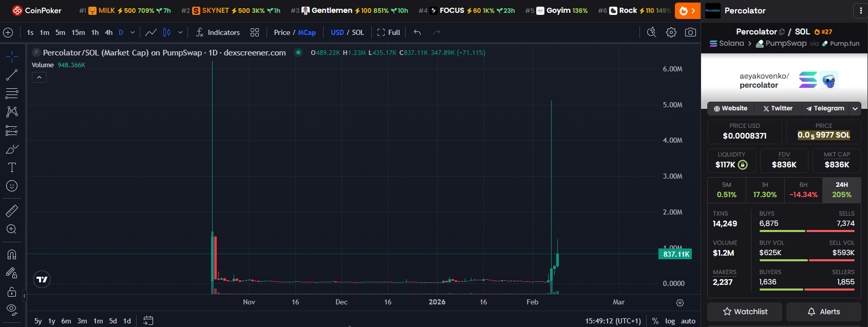Select the 1h timeframe

pyautogui.click(x=95, y=32)
